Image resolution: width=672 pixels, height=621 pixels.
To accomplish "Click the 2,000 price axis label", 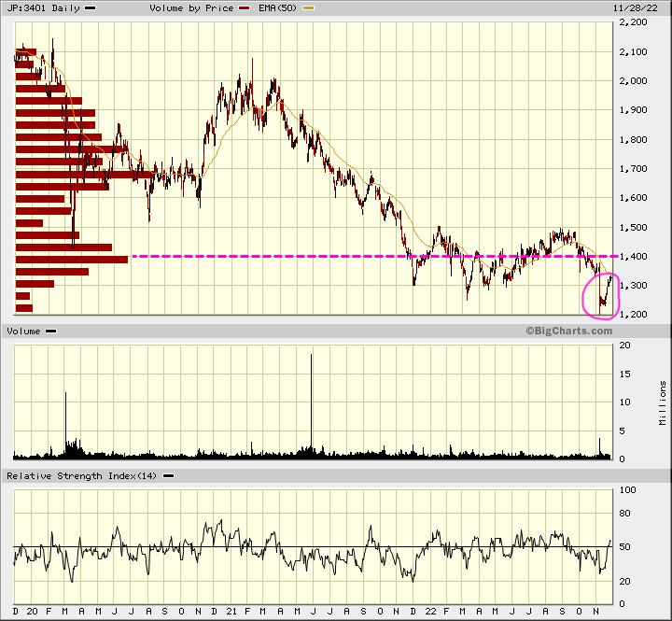I will click(x=633, y=81).
